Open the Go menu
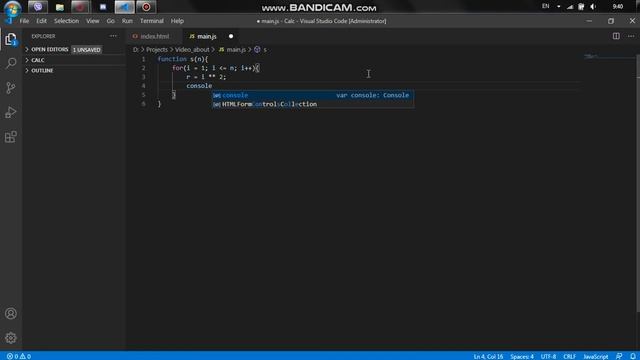640x360 pixels. [x=111, y=21]
